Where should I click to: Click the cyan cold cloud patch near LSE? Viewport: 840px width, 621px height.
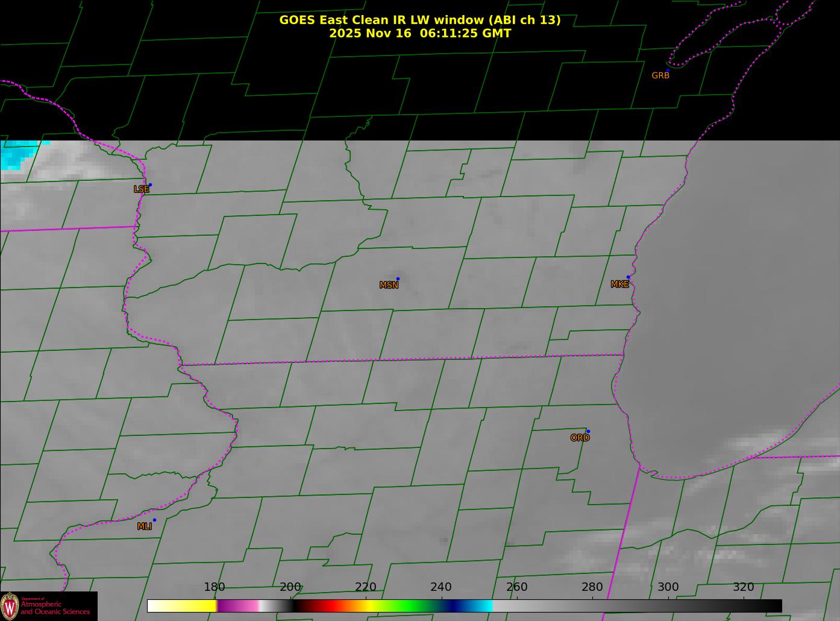point(17,154)
